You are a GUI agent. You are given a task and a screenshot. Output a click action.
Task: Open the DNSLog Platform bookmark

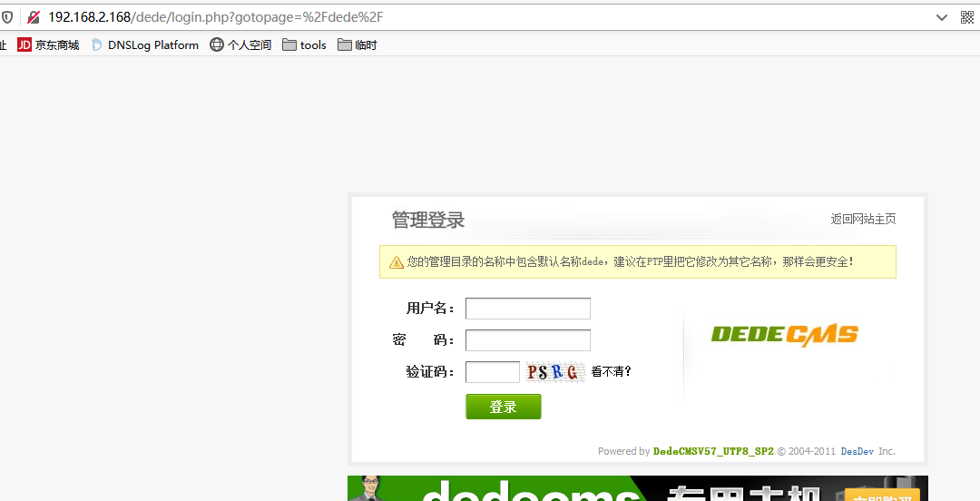pyautogui.click(x=145, y=45)
